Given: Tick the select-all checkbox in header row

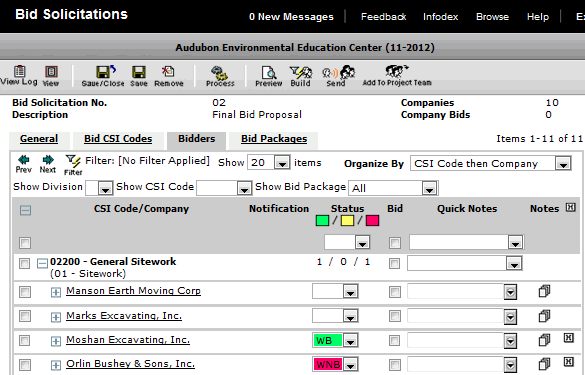Looking at the screenshot, I should (x=25, y=243).
